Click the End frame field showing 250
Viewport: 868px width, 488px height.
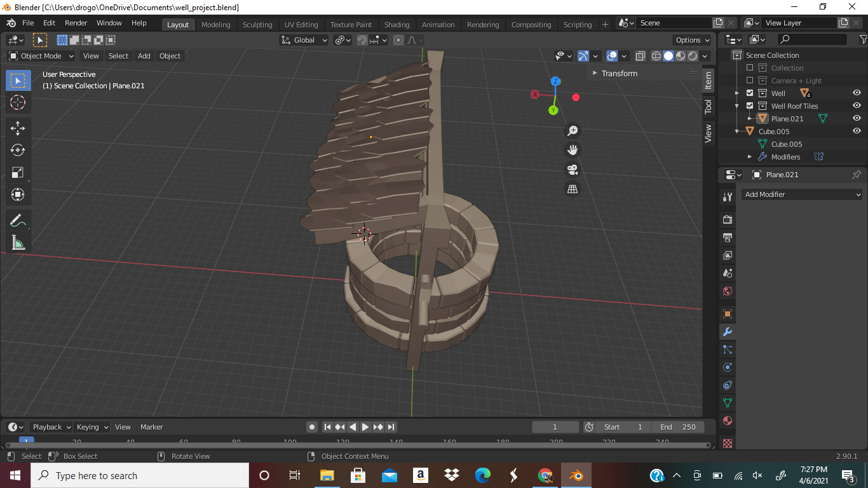[x=678, y=426]
